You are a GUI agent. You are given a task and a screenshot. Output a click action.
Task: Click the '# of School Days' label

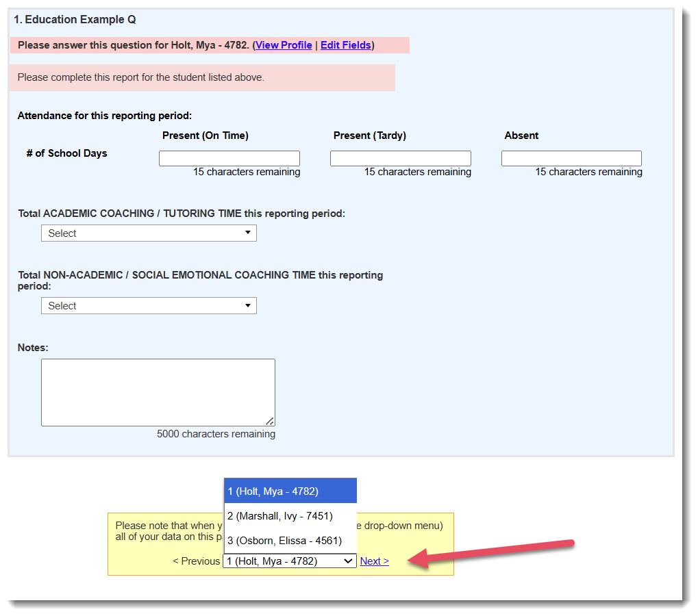tap(66, 153)
